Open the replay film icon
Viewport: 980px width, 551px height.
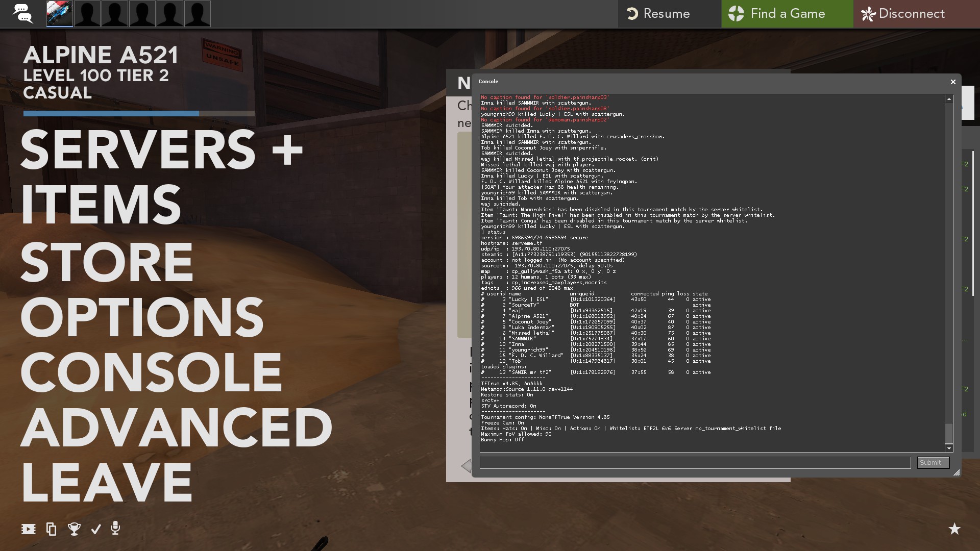pos(29,529)
